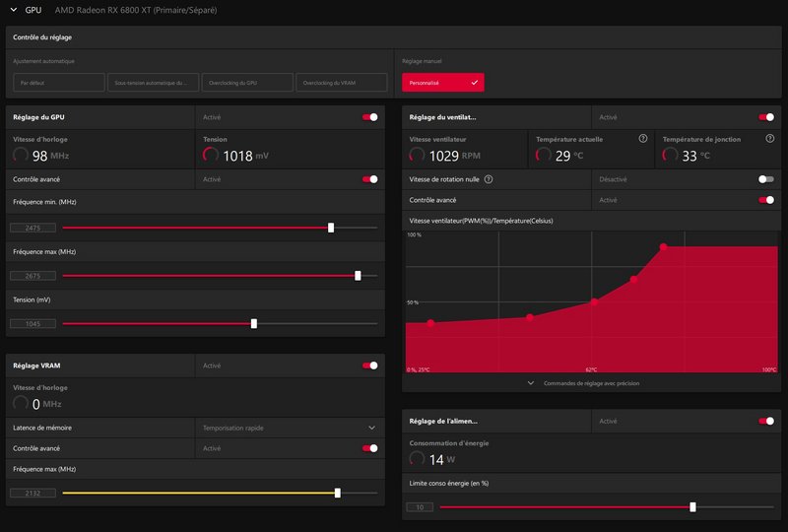The height and width of the screenshot is (532, 788).
Task: Collapse the GPU section chevron
Action: (14, 10)
